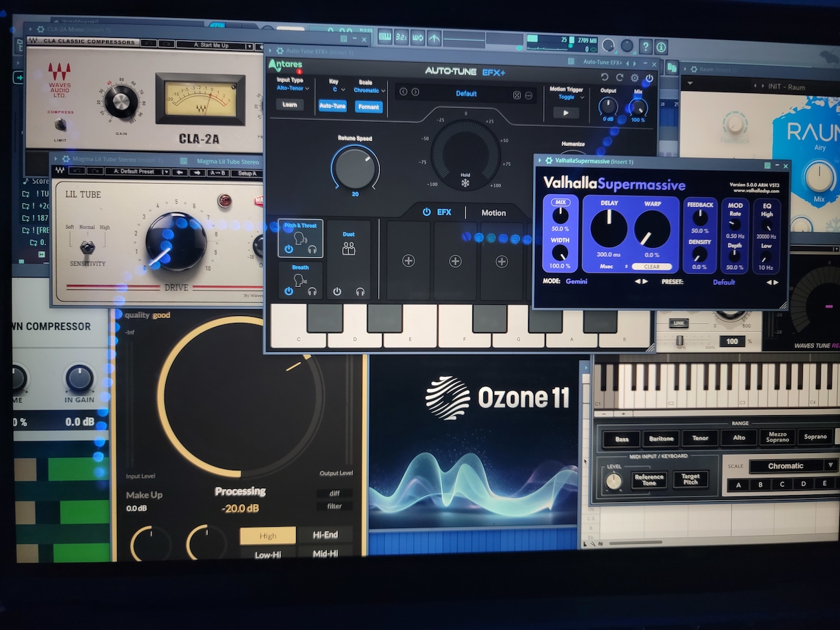Open the Motion Trigger Toggle dropdown
This screenshot has height=630, width=840.
click(x=570, y=97)
